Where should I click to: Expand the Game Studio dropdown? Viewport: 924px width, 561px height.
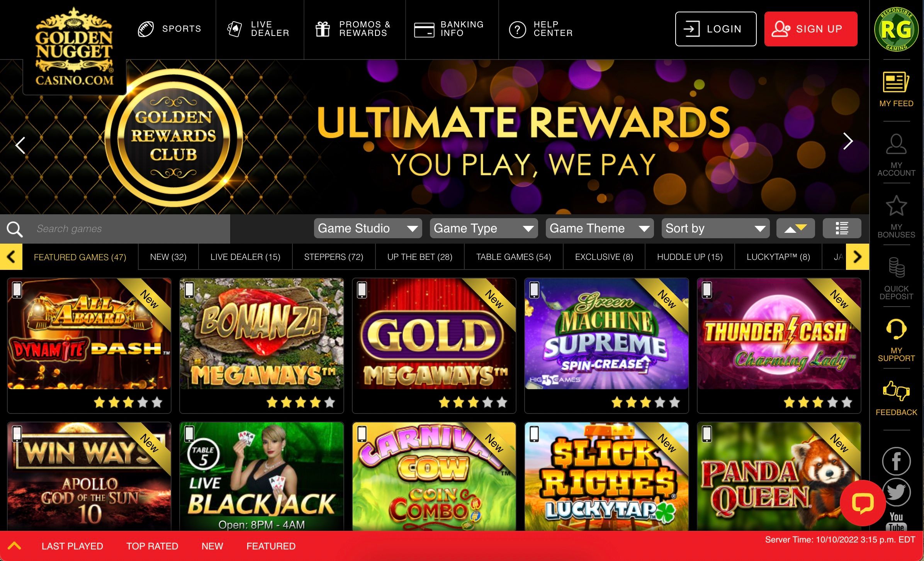pos(368,228)
